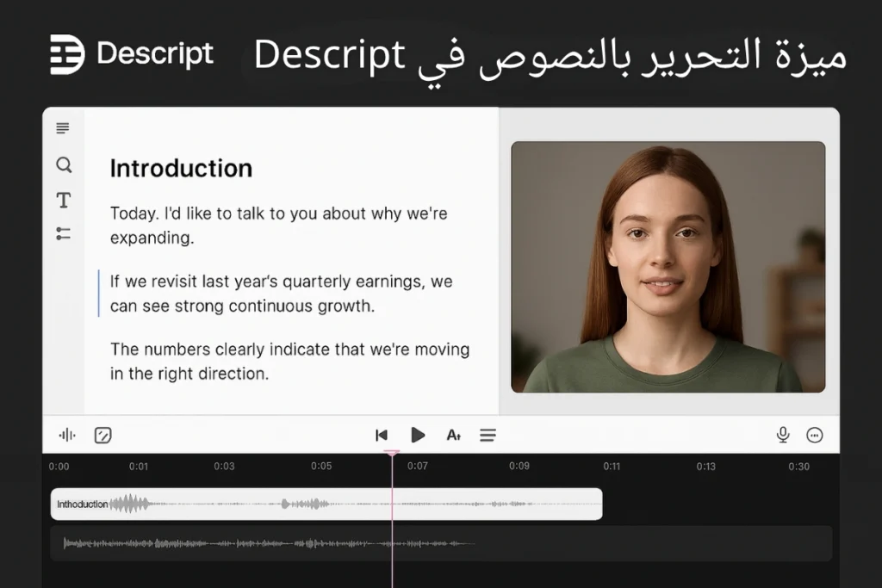
Task: Open the search tool
Action: point(64,164)
